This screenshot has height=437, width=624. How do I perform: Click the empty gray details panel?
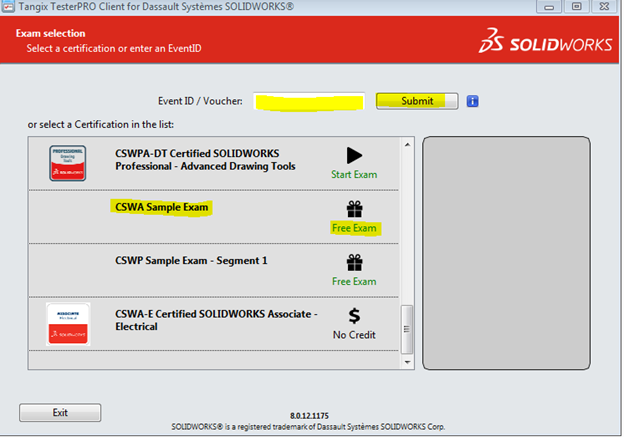click(x=506, y=253)
